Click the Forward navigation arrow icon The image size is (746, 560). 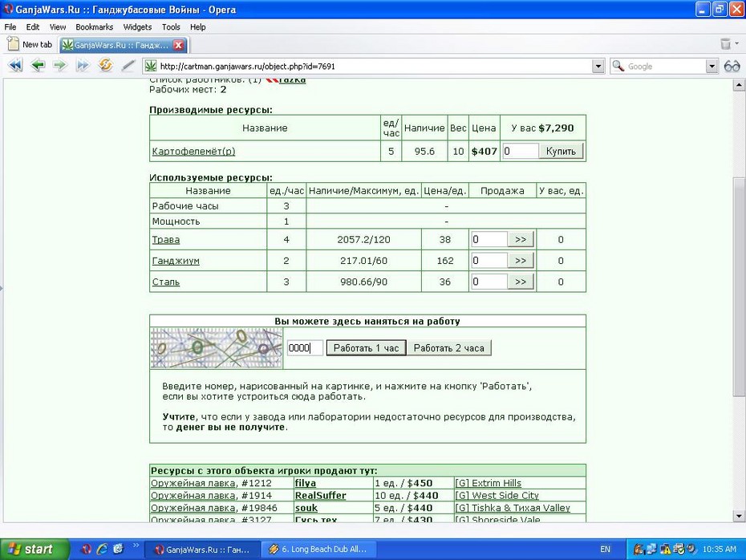pyautogui.click(x=60, y=65)
